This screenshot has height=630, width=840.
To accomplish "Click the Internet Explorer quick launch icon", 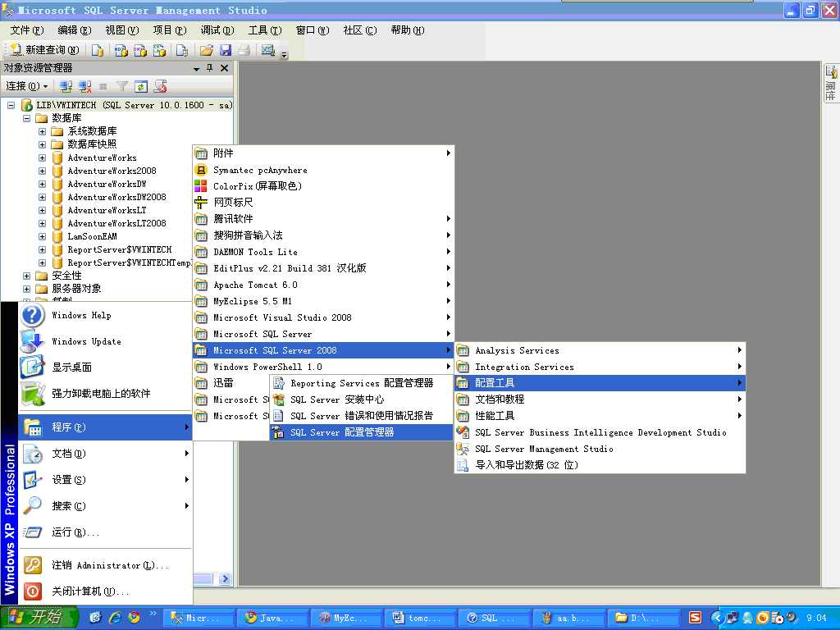I will click(115, 618).
